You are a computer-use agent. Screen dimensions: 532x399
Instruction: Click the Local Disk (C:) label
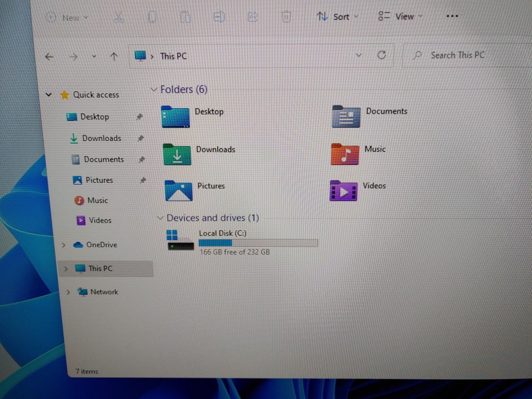click(x=223, y=233)
